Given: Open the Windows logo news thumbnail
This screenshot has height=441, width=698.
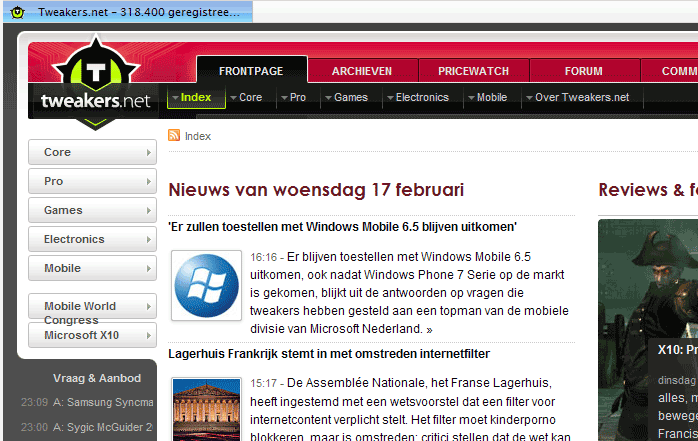Looking at the screenshot, I should pyautogui.click(x=207, y=285).
